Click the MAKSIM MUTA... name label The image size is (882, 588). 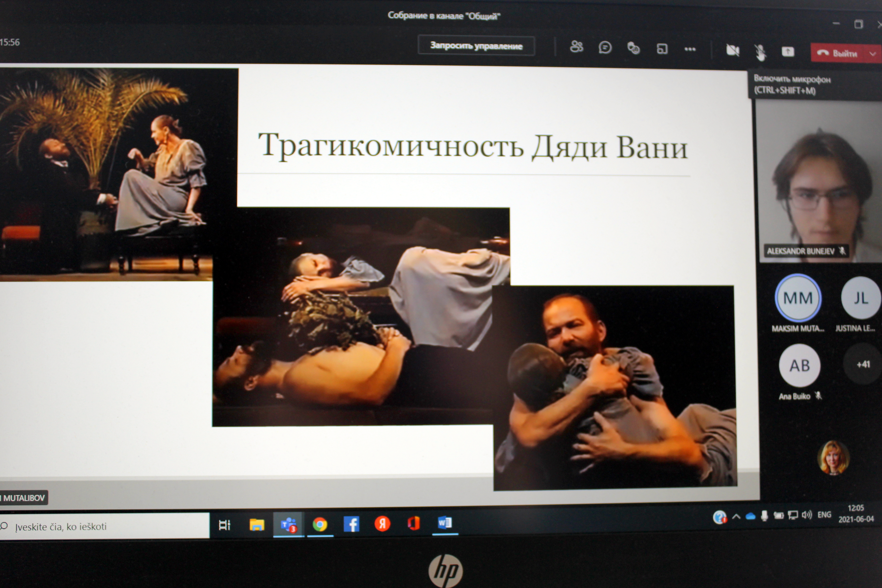coord(798,329)
